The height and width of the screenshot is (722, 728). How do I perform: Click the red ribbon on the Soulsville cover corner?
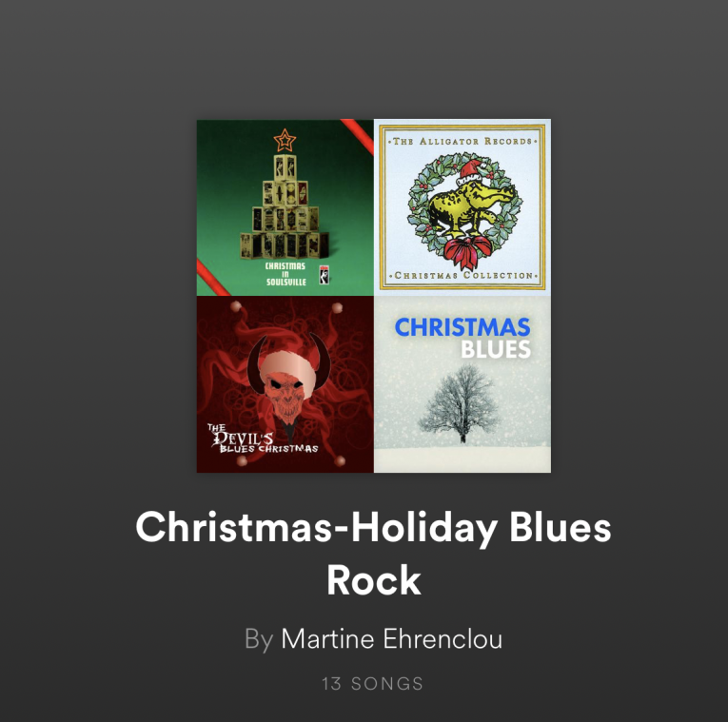(x=357, y=135)
